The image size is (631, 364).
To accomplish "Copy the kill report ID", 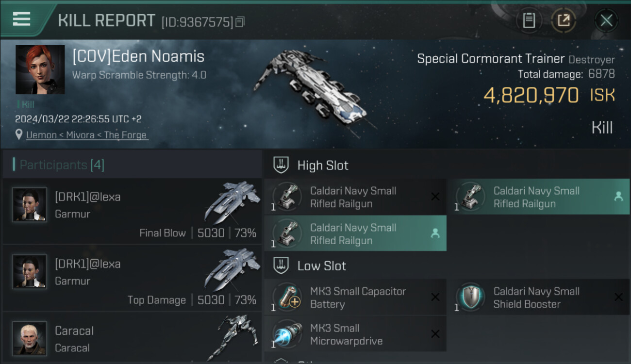I will coord(240,22).
